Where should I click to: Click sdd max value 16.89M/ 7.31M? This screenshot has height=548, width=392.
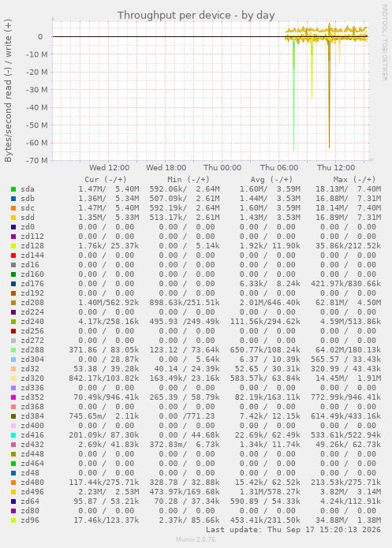[348, 218]
